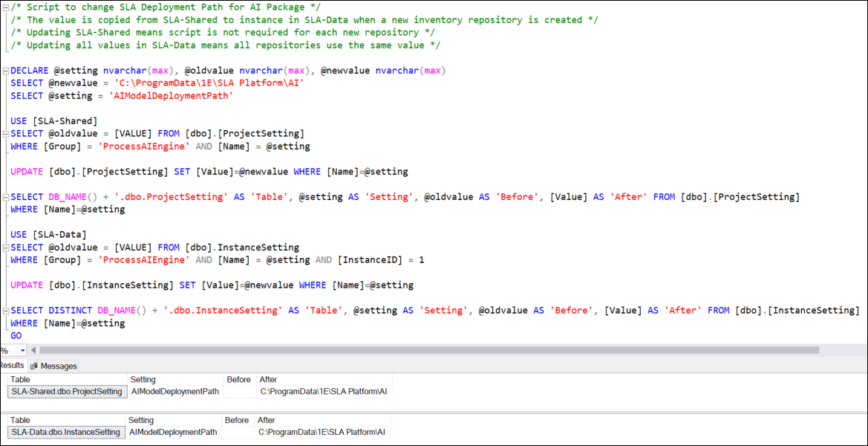Select the After path value in first grid
Viewport: 868px width, 446px height.
click(323, 392)
